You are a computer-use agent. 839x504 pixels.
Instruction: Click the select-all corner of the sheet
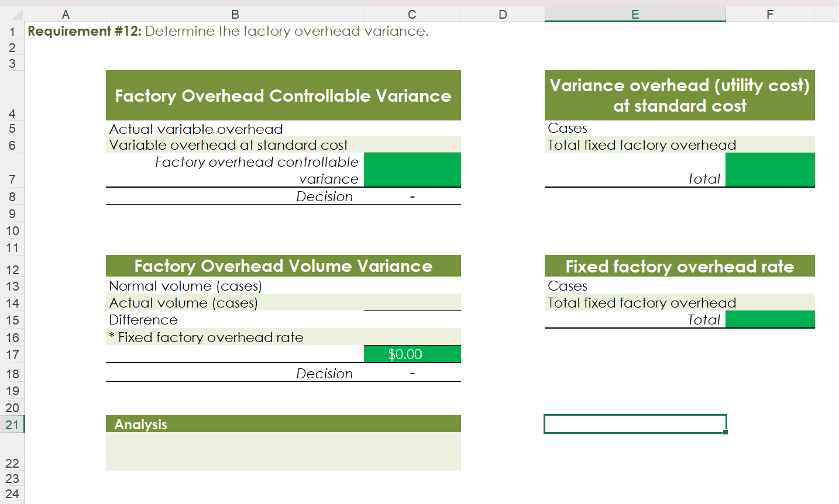click(x=12, y=15)
